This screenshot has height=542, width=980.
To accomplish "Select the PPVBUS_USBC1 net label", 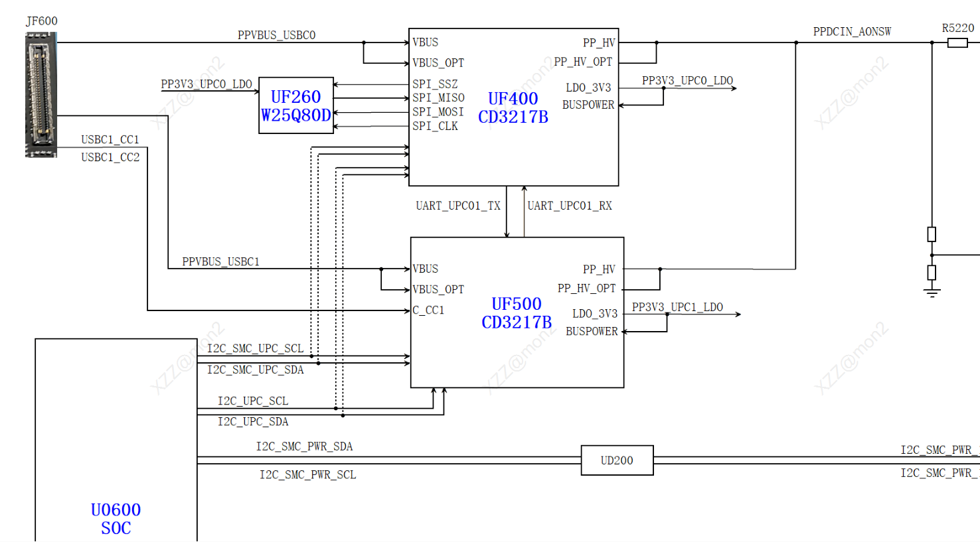I will 221,262.
